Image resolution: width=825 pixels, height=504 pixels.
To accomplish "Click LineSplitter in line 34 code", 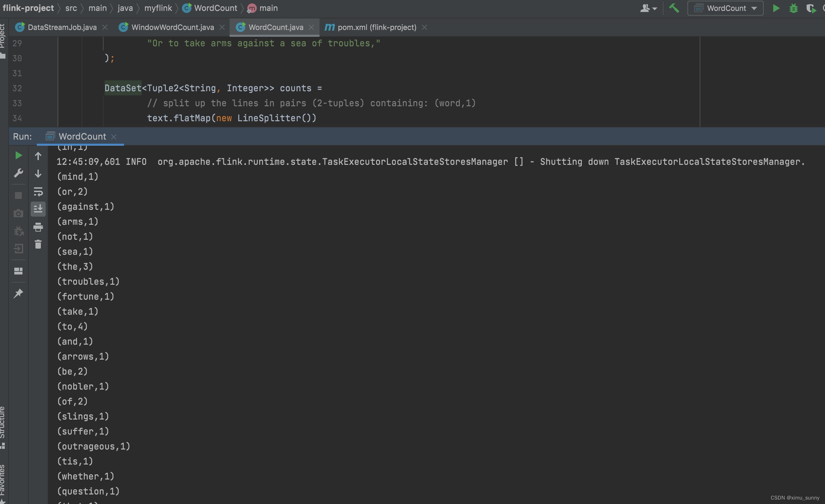I will point(269,119).
